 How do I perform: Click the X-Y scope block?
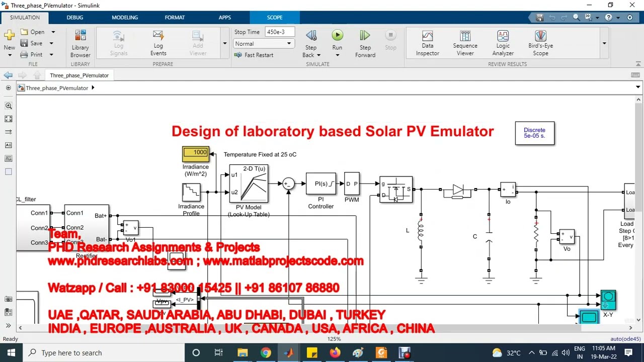click(x=608, y=300)
